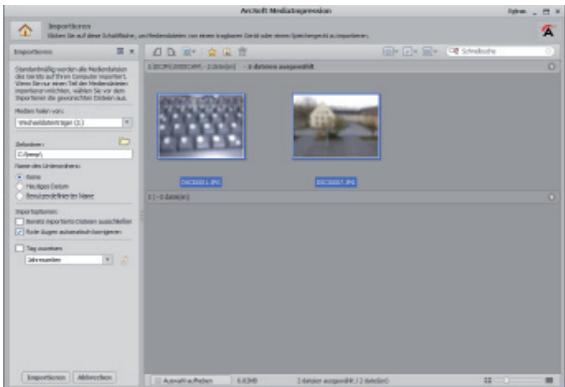Click the large thumbnail icon
565x387 pixels.
pyautogui.click(x=549, y=380)
